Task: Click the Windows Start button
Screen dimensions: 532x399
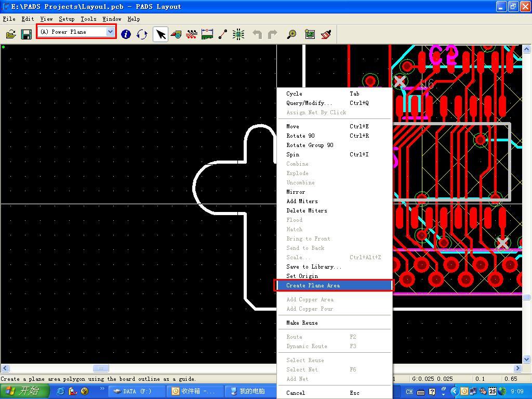Action: point(24,391)
